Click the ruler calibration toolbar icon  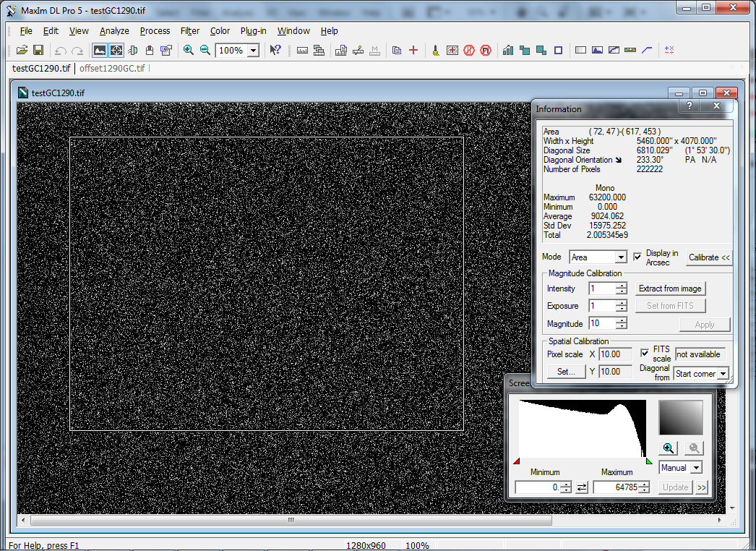tap(302, 50)
